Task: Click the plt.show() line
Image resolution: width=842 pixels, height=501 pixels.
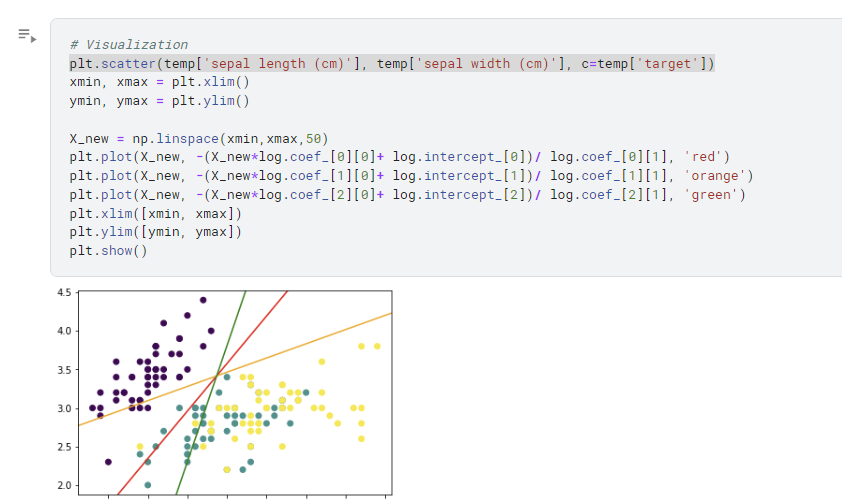Action: [108, 251]
